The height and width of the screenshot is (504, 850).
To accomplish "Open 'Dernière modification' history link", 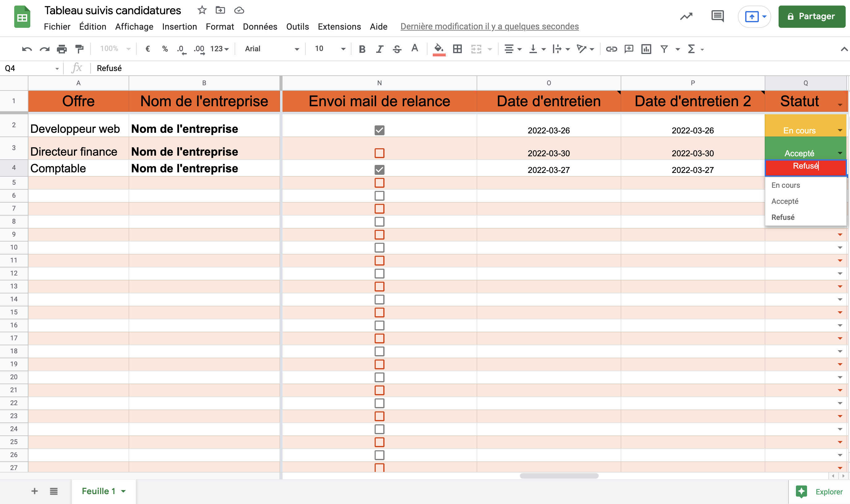I will click(489, 27).
